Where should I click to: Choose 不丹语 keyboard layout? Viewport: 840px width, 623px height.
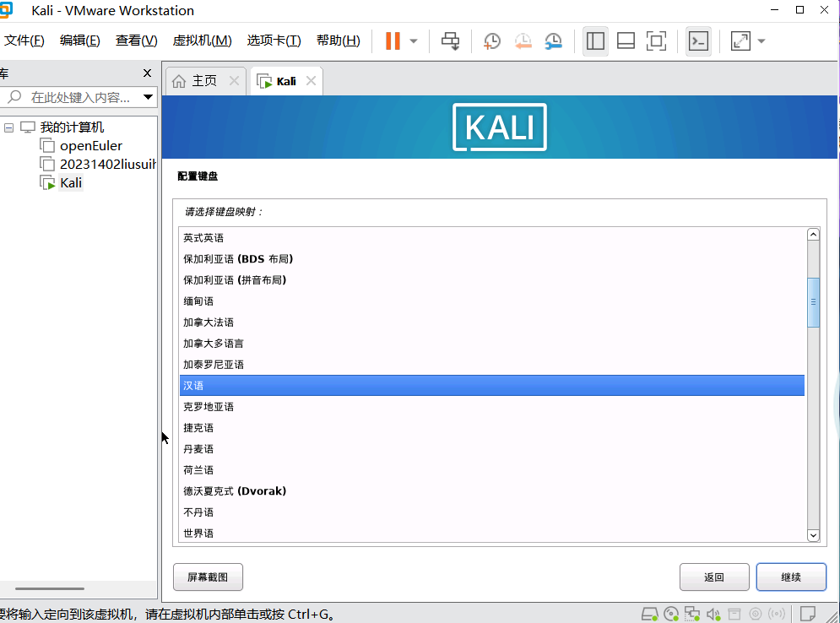(x=492, y=512)
